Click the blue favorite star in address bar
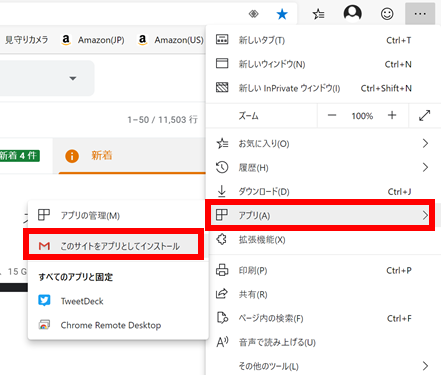 (282, 14)
